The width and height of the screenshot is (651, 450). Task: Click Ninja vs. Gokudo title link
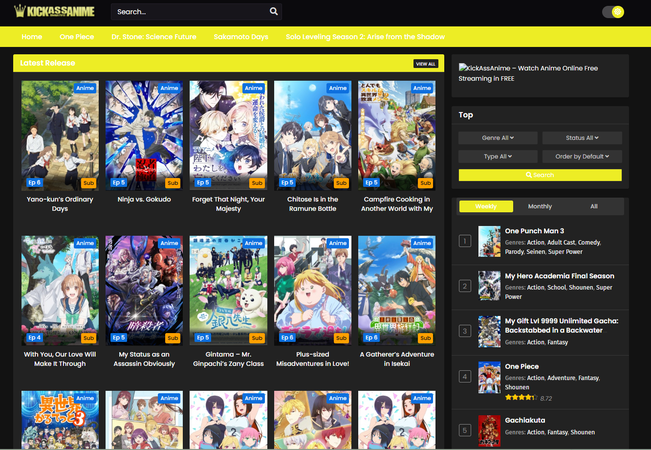[144, 199]
